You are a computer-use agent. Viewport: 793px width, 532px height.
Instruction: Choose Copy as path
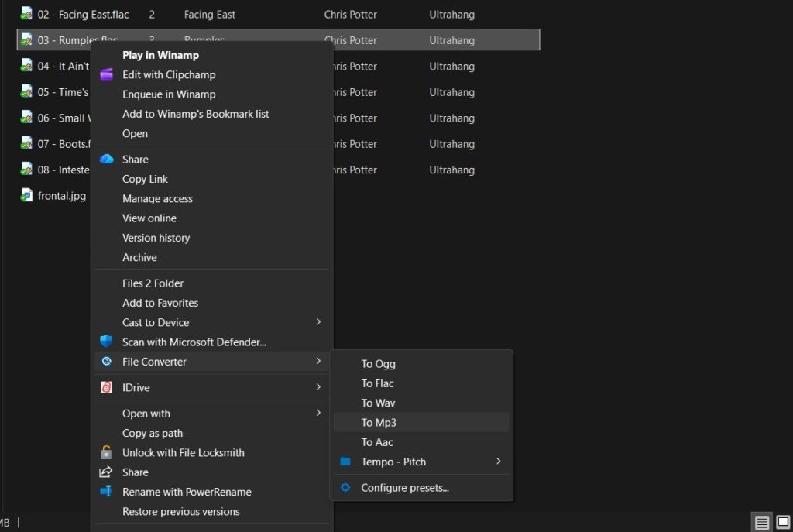(153, 434)
